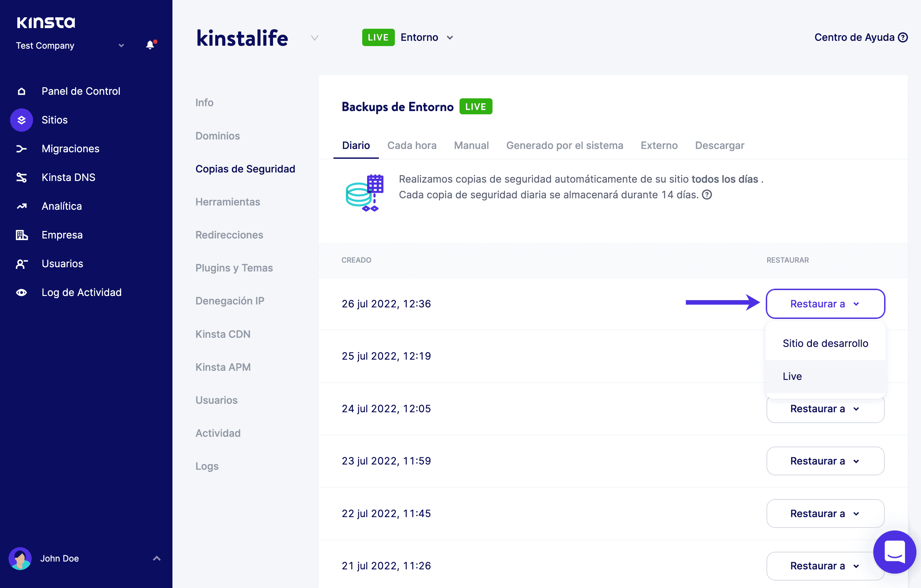This screenshot has width=921, height=588.
Task: Click the Analítica trend icon
Action: pyautogui.click(x=22, y=206)
